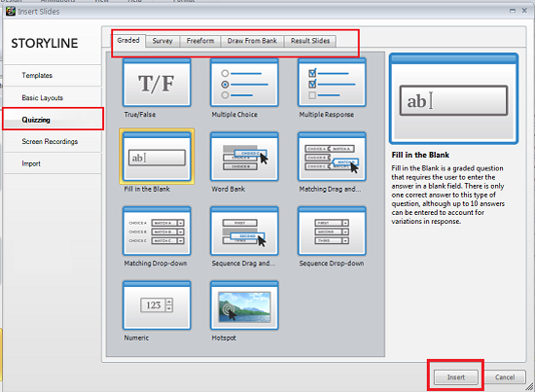Click the dialog resize grip corner

click(529, 386)
